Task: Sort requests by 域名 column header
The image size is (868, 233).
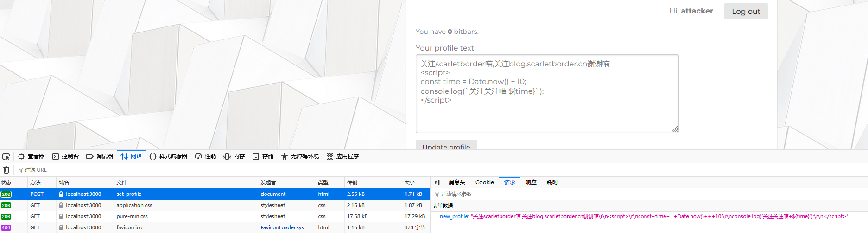Action: pos(85,182)
